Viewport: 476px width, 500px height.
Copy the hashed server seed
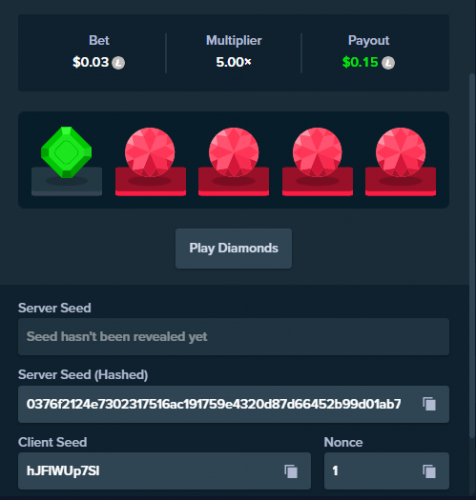click(x=429, y=404)
